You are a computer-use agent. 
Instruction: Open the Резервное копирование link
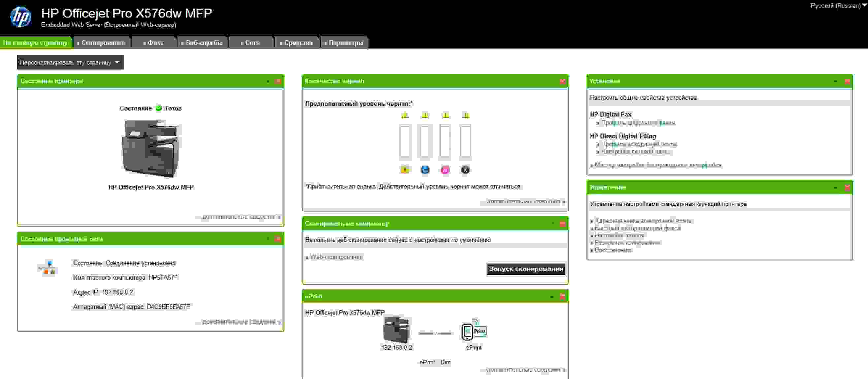coord(627,243)
